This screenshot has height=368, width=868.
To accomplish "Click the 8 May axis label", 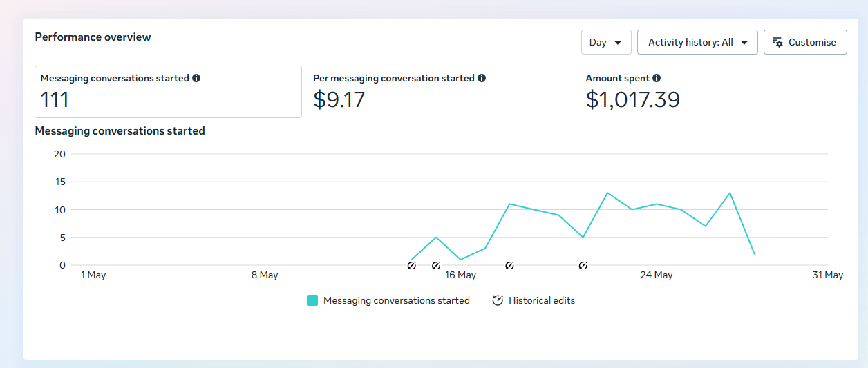I will coord(265,275).
